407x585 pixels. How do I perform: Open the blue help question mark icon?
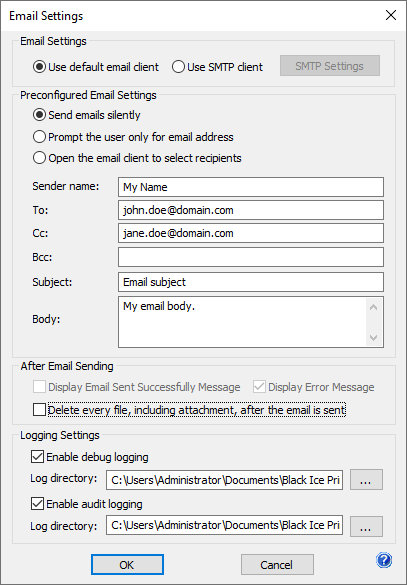pyautogui.click(x=384, y=560)
